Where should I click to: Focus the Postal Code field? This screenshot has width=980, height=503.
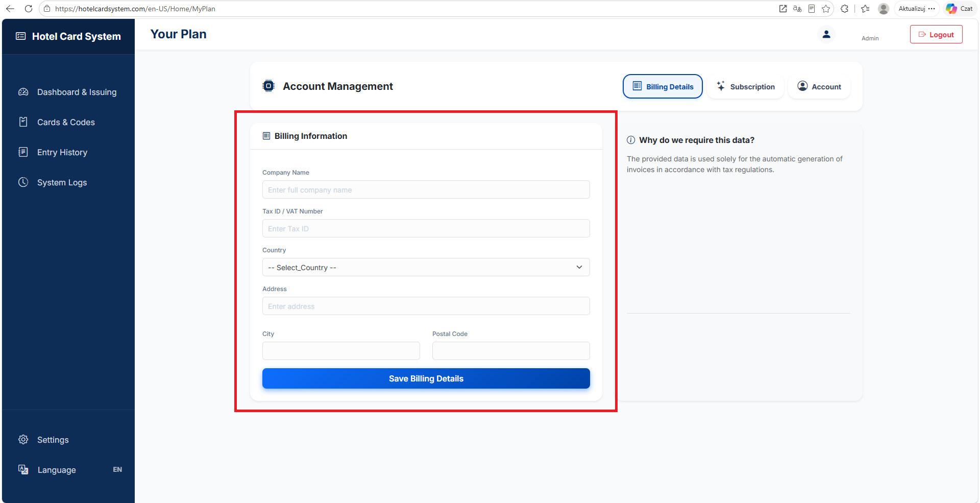coord(511,351)
